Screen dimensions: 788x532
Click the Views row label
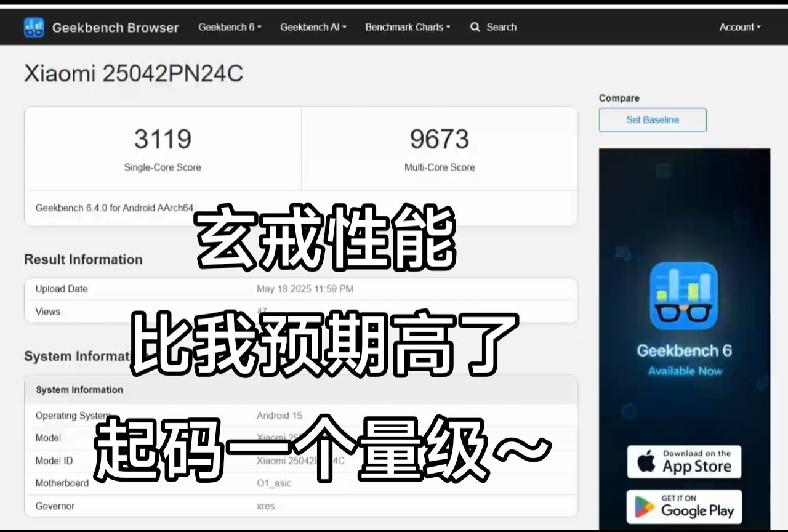coord(47,312)
